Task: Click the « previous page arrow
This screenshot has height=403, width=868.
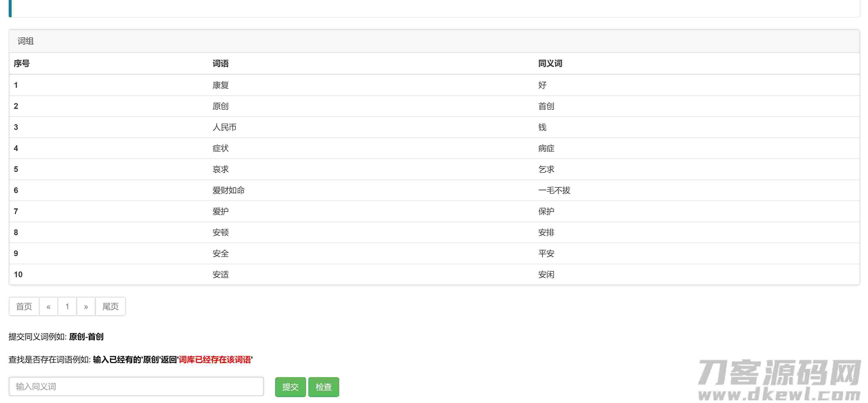Action: point(48,306)
